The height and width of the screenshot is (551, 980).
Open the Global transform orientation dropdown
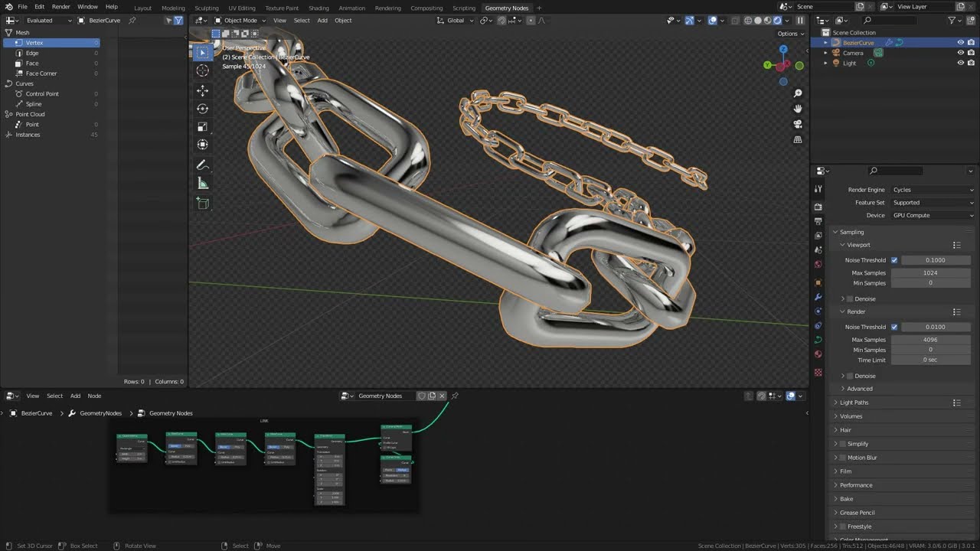pyautogui.click(x=456, y=21)
